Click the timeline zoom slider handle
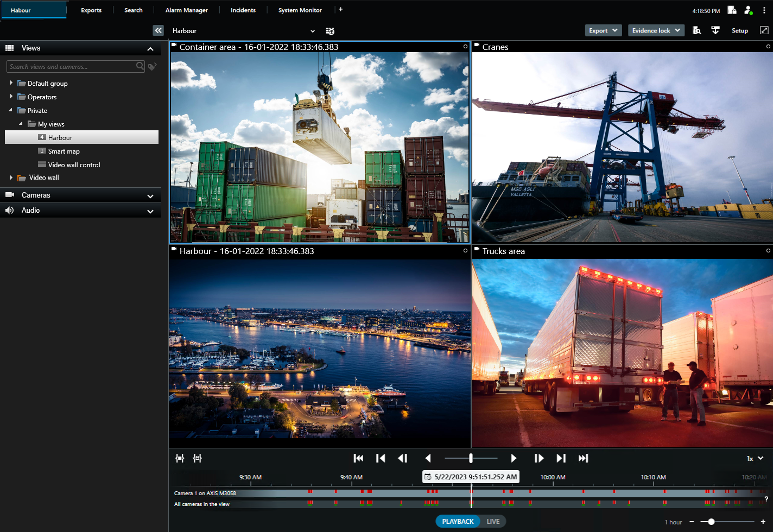The height and width of the screenshot is (532, 773). (x=711, y=522)
